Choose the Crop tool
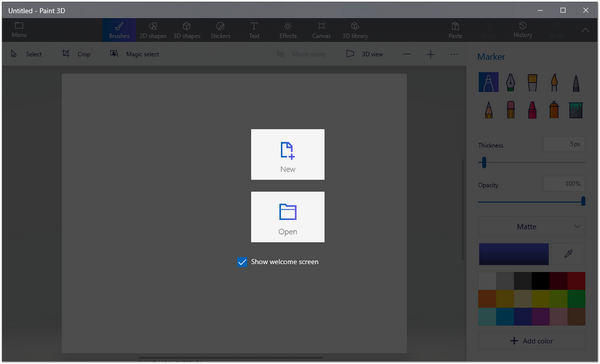Viewport: 600px width, 364px height. [x=77, y=54]
